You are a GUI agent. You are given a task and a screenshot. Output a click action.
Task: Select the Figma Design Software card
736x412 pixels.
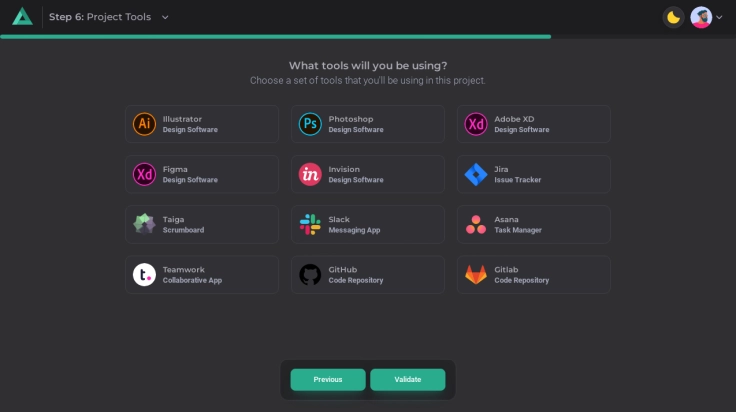pos(202,174)
